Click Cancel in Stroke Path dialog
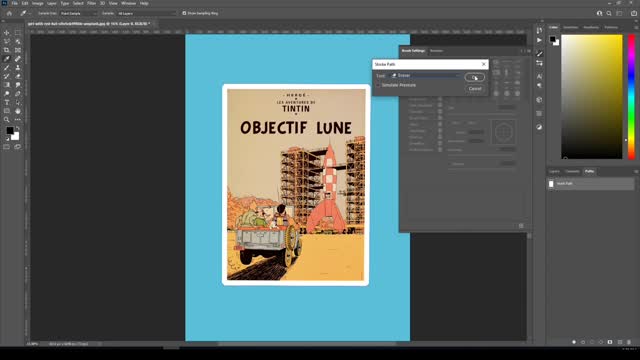640x360 pixels. click(475, 89)
